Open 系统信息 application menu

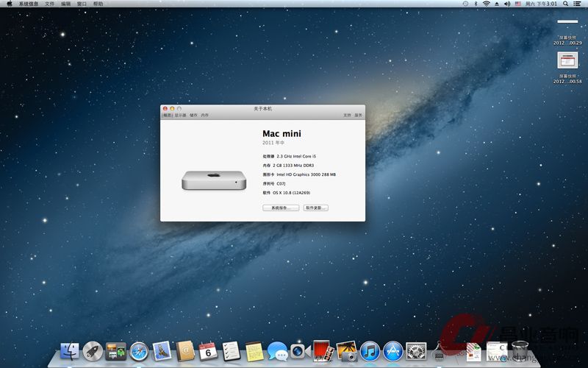point(29,4)
